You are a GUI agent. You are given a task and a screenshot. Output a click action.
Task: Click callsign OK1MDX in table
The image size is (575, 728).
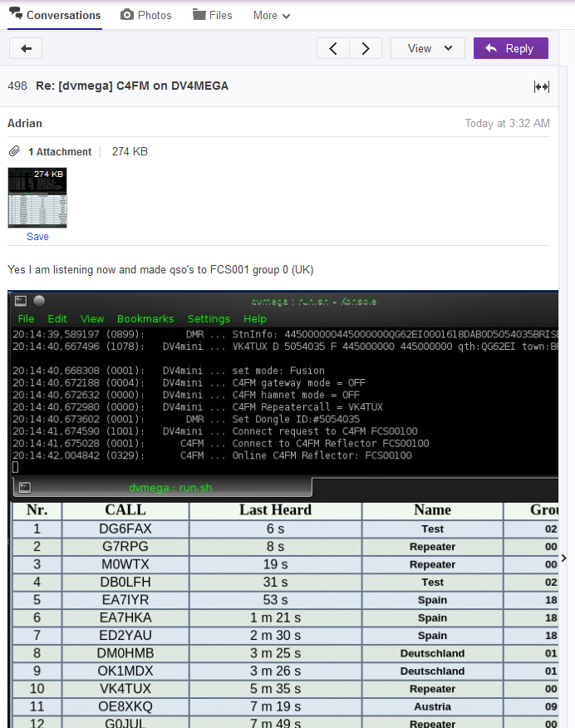click(125, 671)
